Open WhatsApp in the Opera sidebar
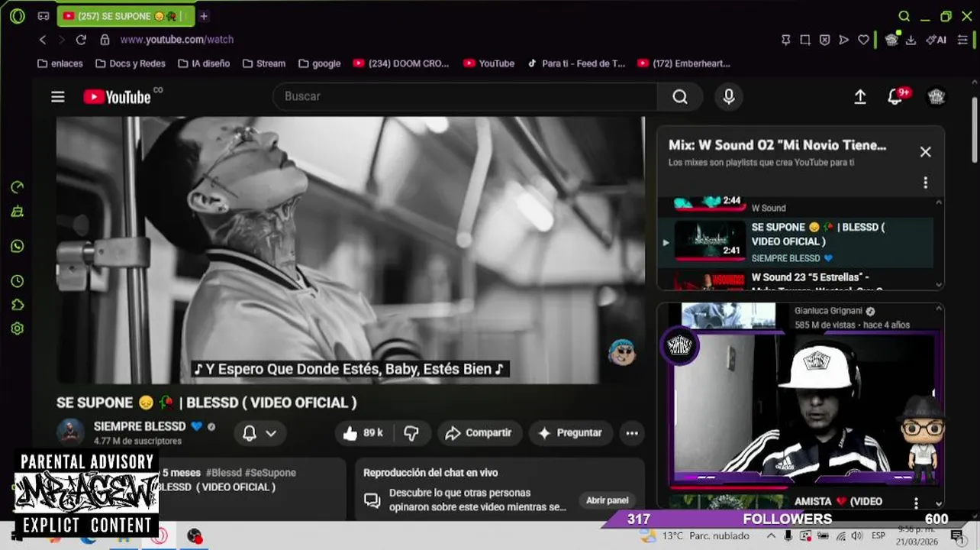This screenshot has height=550, width=980. coord(17,246)
